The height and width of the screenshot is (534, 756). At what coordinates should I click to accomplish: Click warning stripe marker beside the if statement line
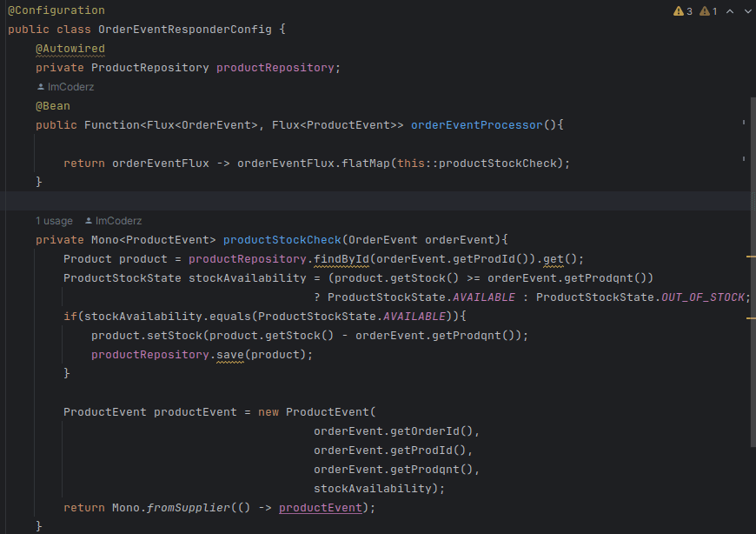(751, 318)
